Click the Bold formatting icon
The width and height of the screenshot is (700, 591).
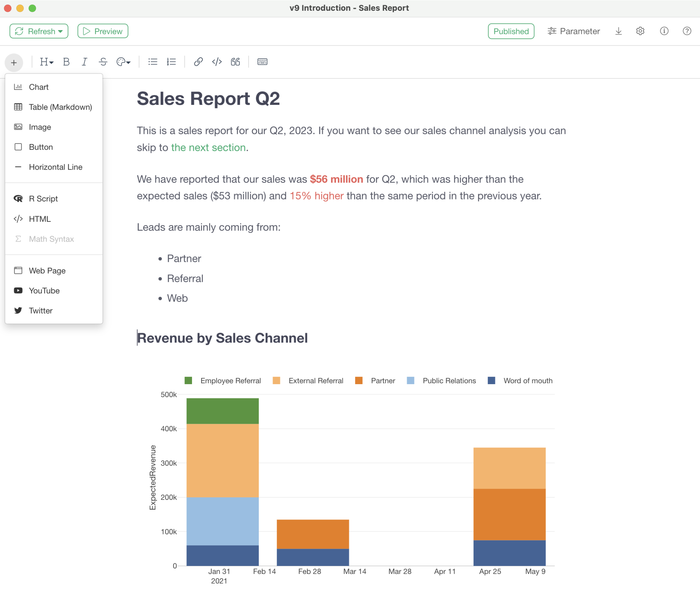66,62
